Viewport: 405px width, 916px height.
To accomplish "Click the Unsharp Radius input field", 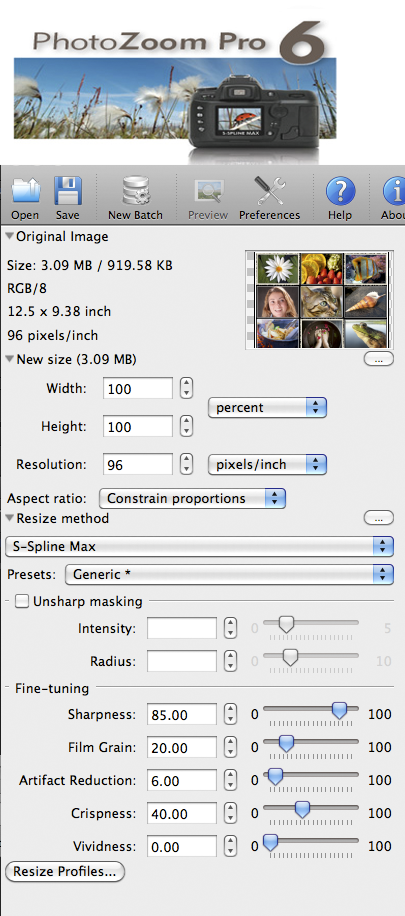I will click(182, 661).
